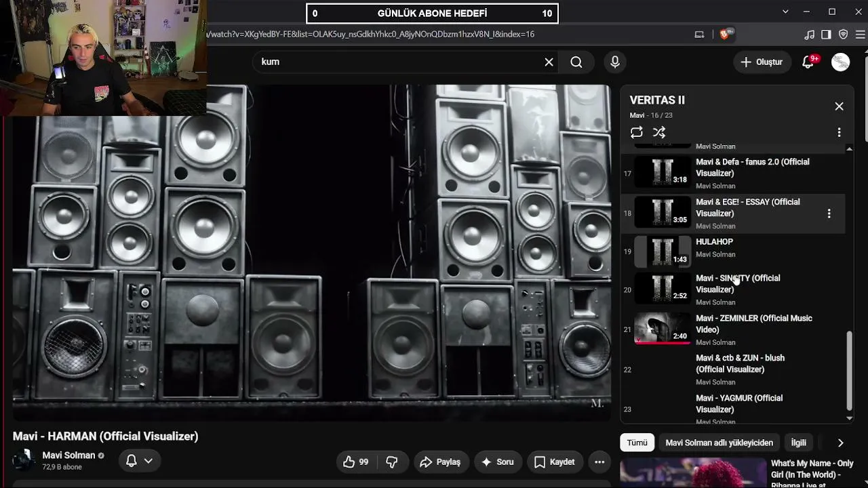Open Mavi Solman channel avatar

click(24, 460)
